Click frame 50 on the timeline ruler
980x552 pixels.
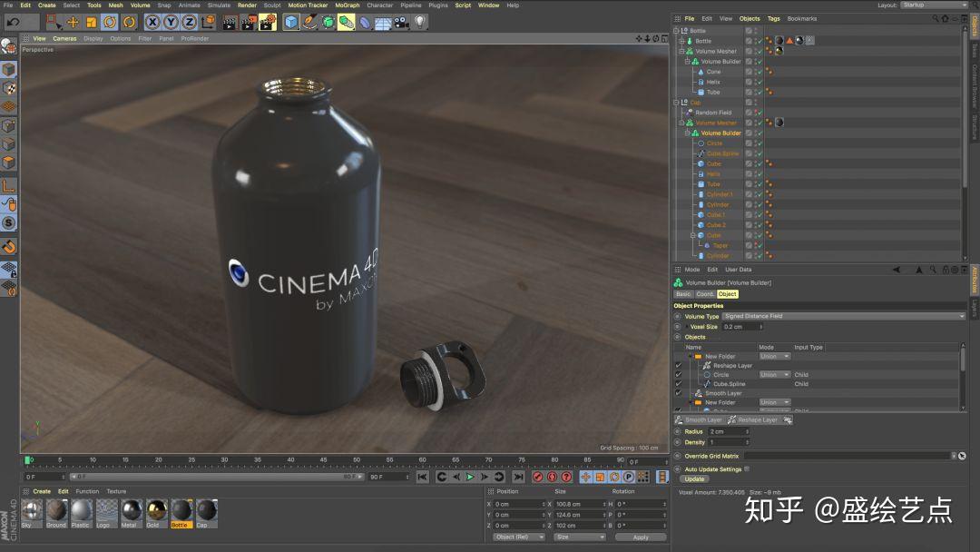click(357, 460)
